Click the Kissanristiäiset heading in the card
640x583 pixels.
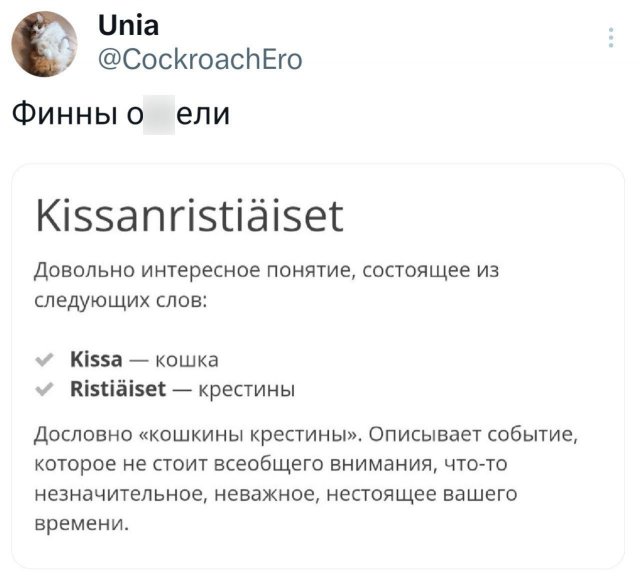pos(188,215)
